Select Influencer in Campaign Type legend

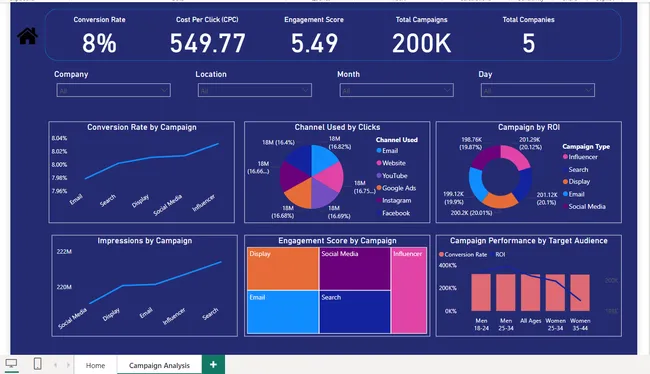pos(580,157)
